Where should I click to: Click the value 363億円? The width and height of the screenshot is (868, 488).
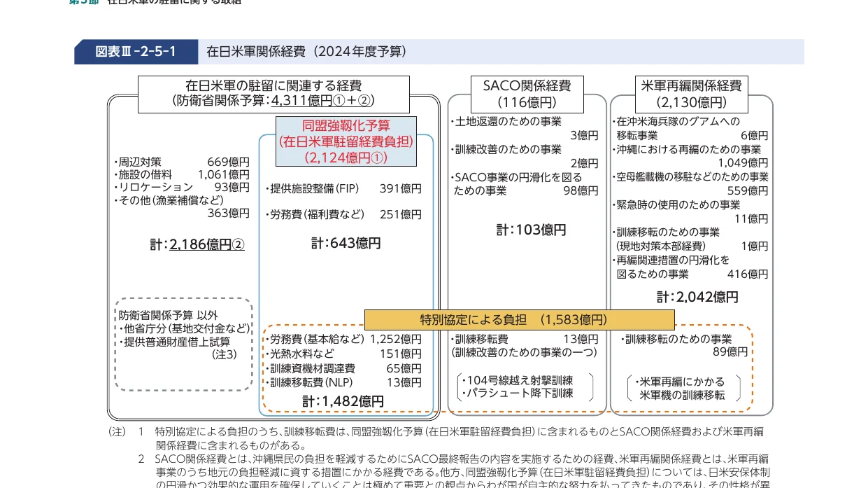pos(228,213)
